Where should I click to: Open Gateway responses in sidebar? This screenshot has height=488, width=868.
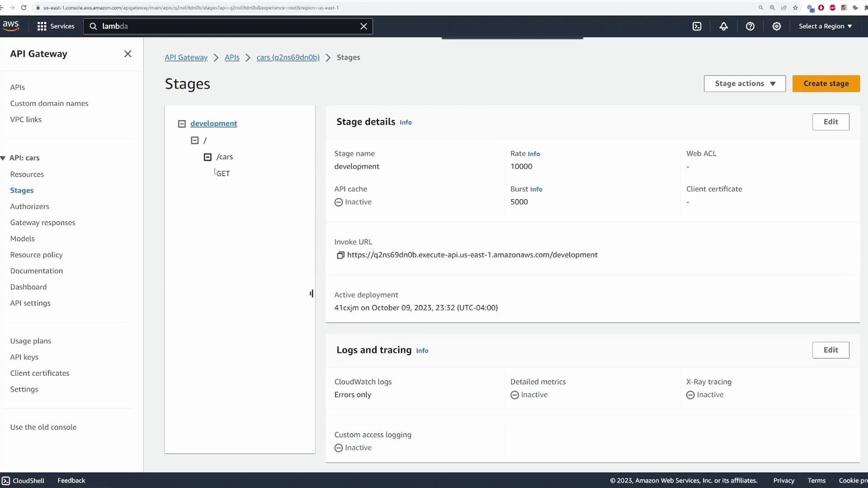tap(43, 223)
